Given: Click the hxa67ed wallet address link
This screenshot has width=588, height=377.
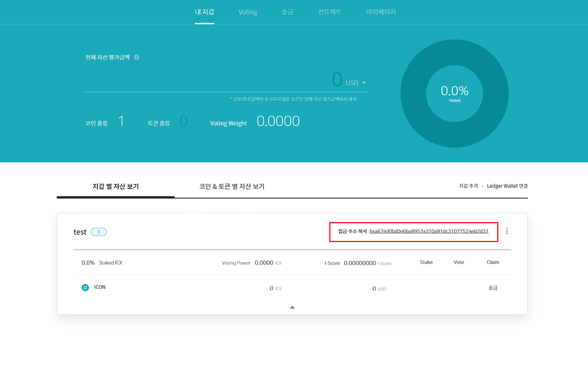Looking at the screenshot, I should click(429, 231).
